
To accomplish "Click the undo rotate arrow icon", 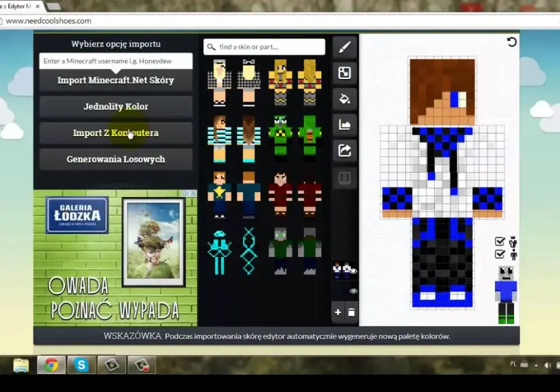I will pos(511,42).
